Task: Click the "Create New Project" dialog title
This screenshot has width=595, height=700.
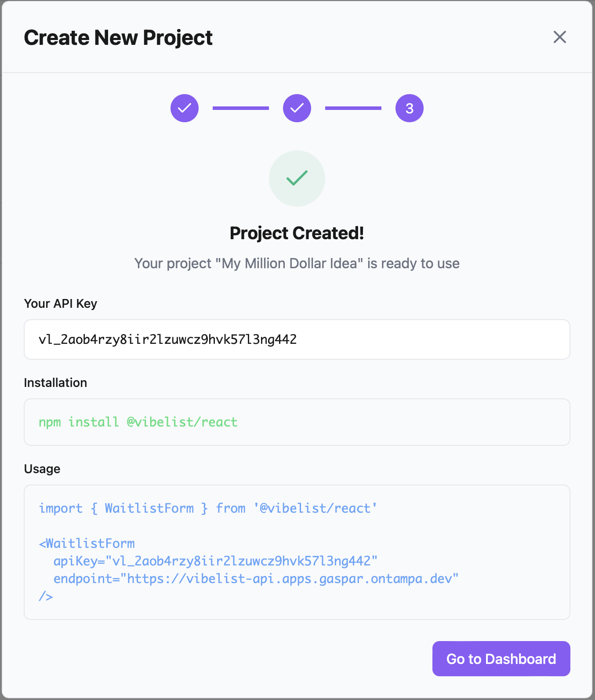Action: (x=118, y=37)
